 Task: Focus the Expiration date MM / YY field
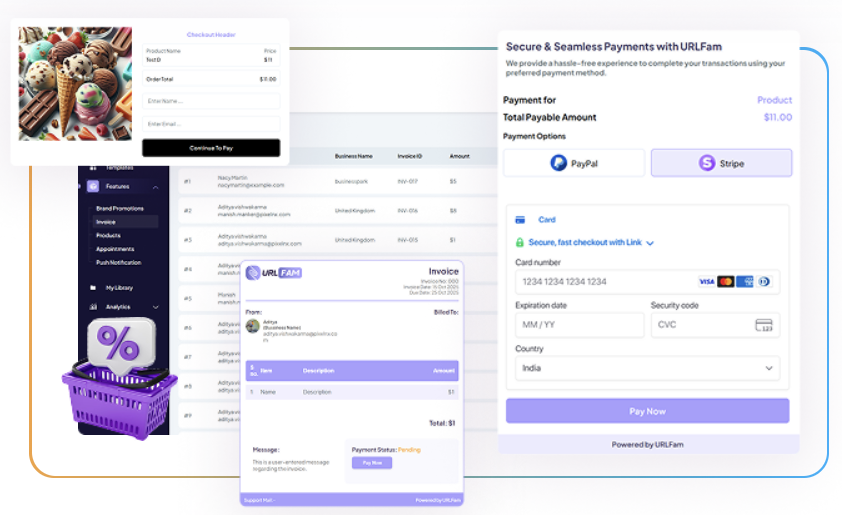pyautogui.click(x=579, y=325)
